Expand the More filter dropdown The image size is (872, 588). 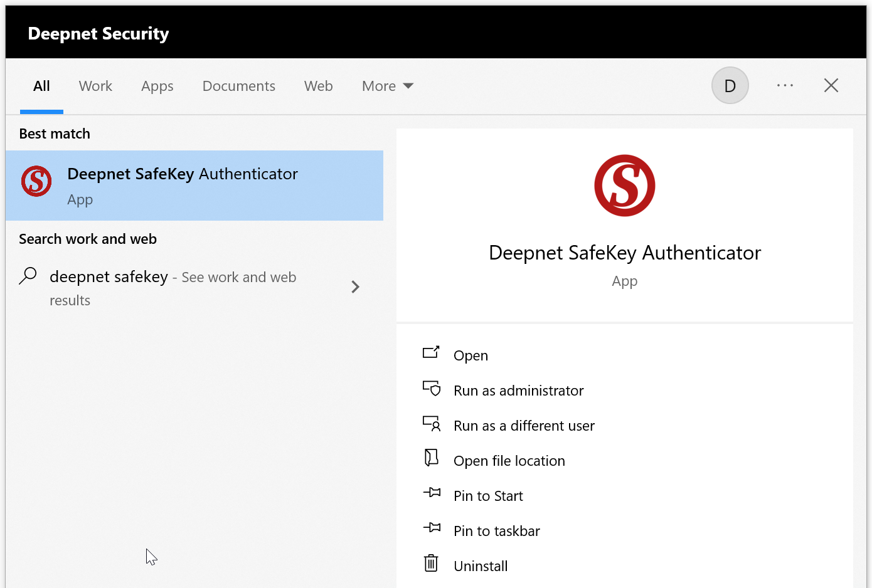point(387,86)
